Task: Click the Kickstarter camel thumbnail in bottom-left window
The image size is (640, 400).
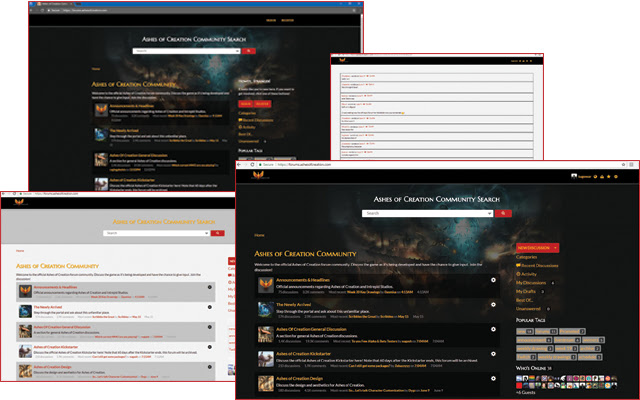Action: point(25,351)
